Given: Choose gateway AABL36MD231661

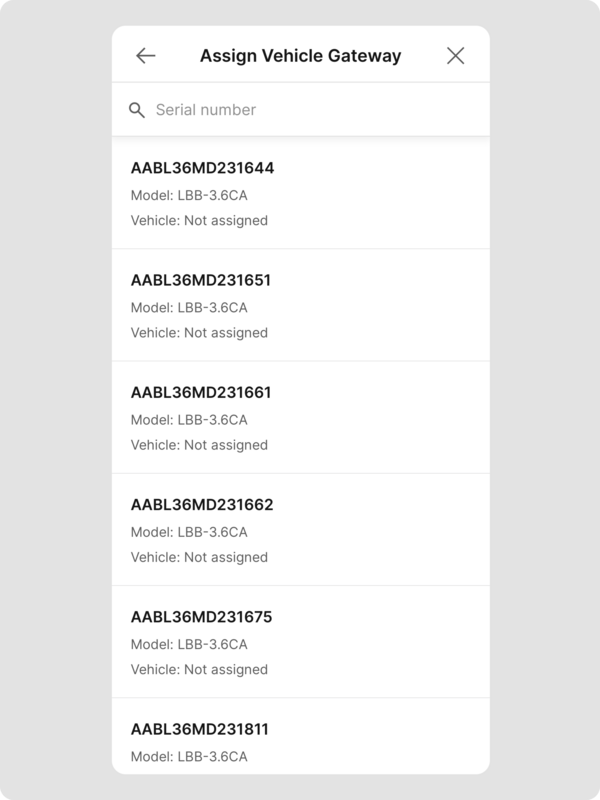Looking at the screenshot, I should [x=201, y=392].
